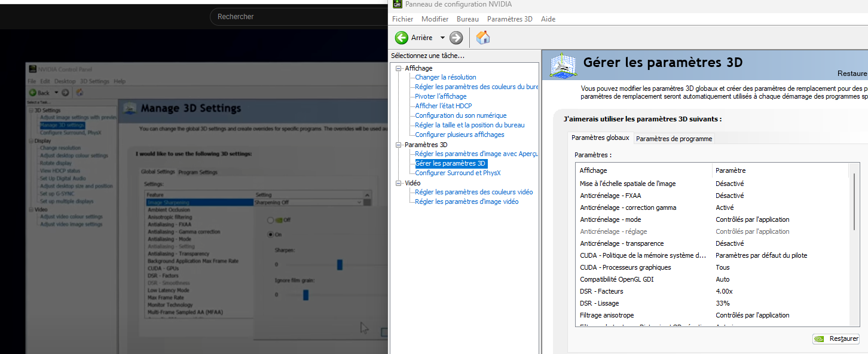The image size is (868, 354).
Task: Open Régler la taille et la position du bureau
Action: point(469,125)
